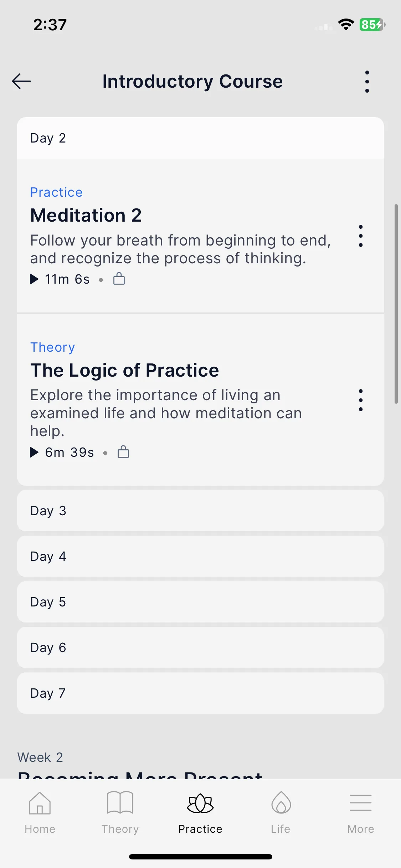This screenshot has height=868, width=401.
Task: Collapse the Day 2 section
Action: 200,138
